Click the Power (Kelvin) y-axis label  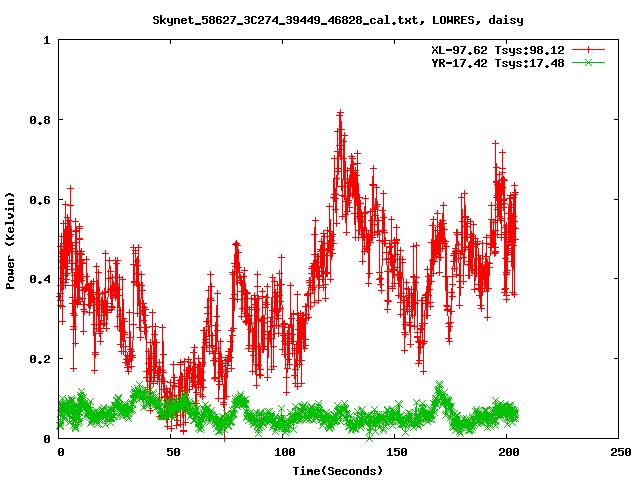pyautogui.click(x=10, y=241)
